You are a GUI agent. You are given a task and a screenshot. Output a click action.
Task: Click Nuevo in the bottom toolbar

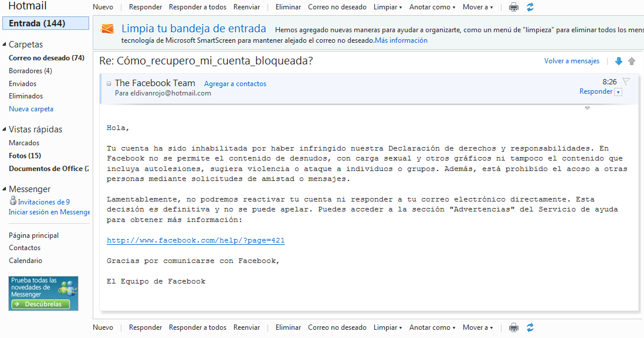pyautogui.click(x=103, y=327)
